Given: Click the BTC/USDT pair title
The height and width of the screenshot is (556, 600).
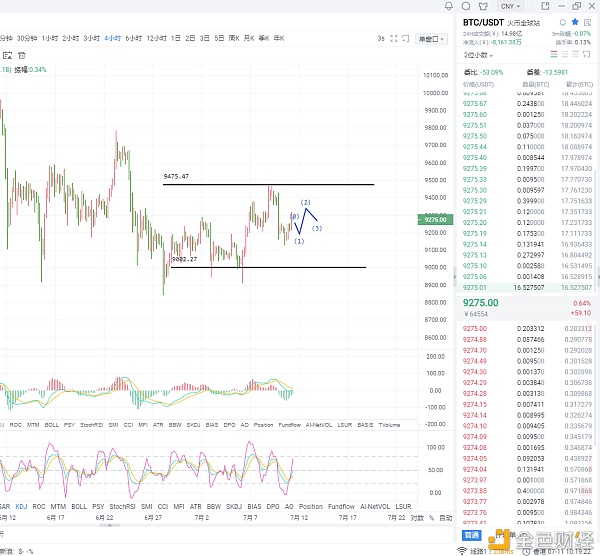Looking at the screenshot, I should click(x=483, y=23).
